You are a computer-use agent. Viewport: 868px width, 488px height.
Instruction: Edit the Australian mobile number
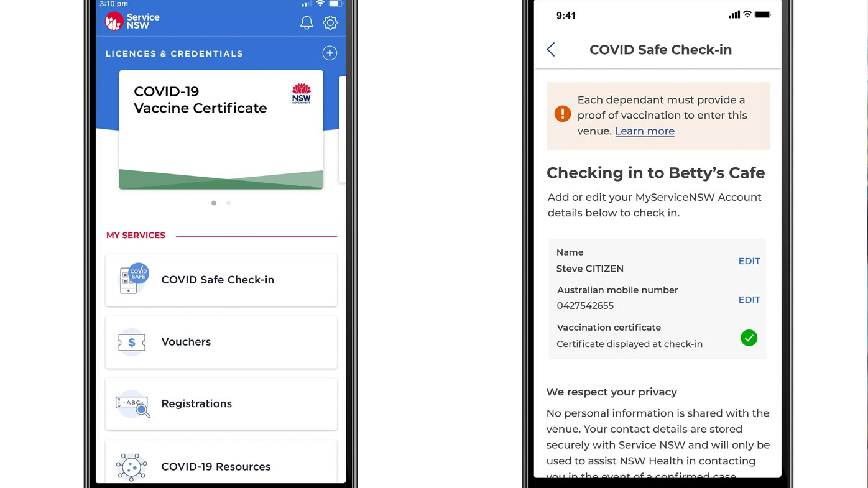[749, 300]
